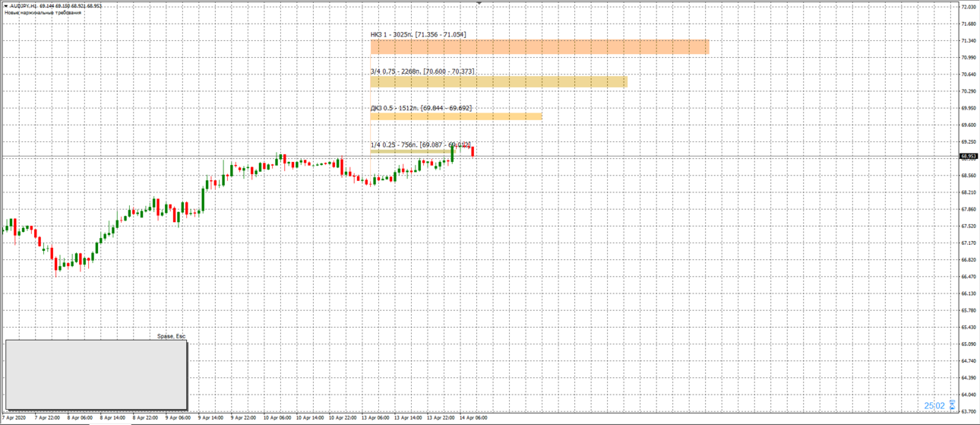Click the 68.210 price scale label
The width and height of the screenshot is (980, 425).
pos(969,192)
